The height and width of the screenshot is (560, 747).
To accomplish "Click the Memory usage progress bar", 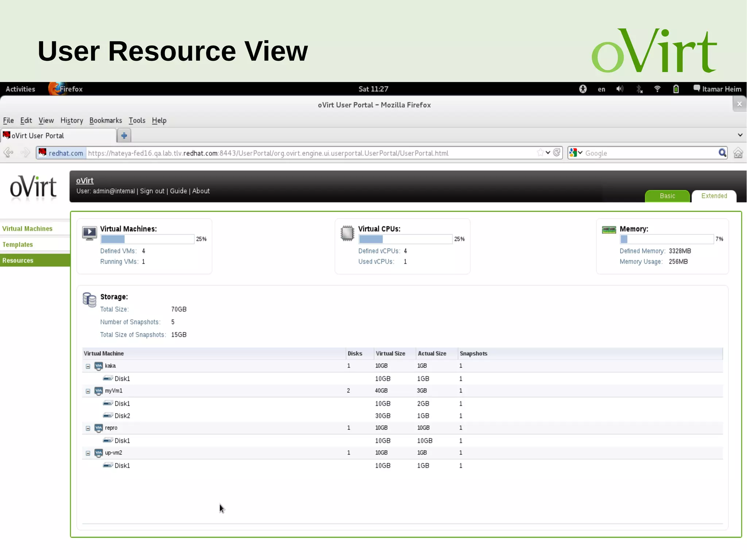I will click(x=667, y=239).
